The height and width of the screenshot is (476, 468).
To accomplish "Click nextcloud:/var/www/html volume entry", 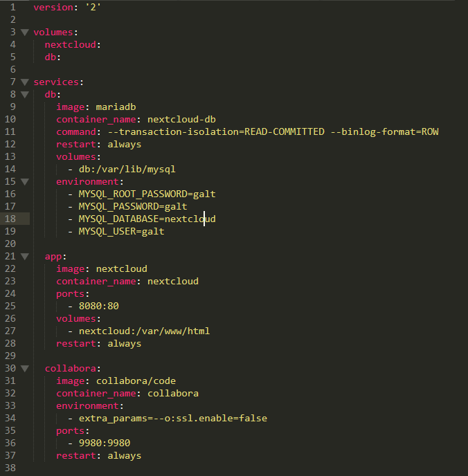I will [144, 331].
